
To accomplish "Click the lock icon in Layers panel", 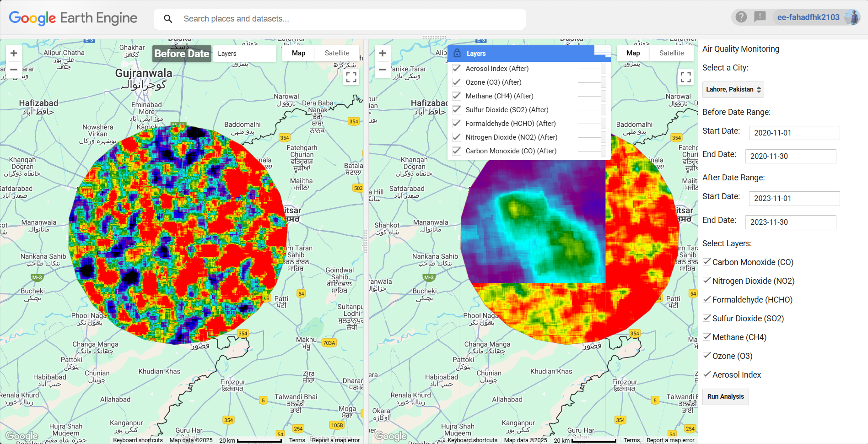I will [457, 54].
